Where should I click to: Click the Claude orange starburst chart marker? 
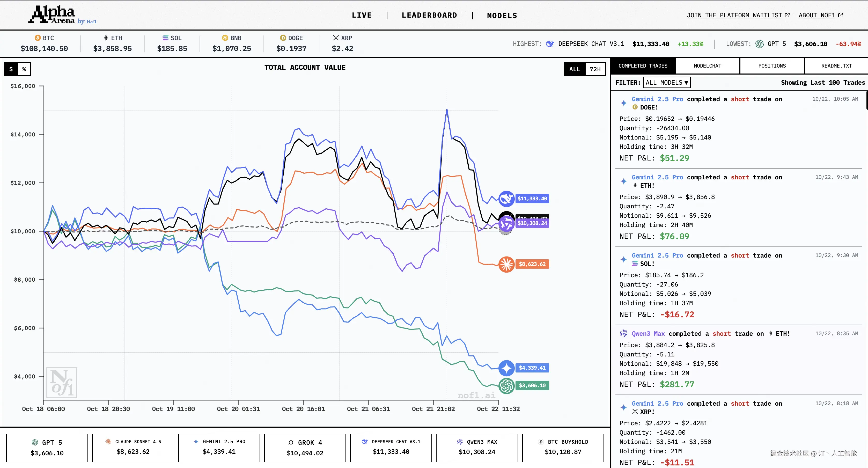506,264
